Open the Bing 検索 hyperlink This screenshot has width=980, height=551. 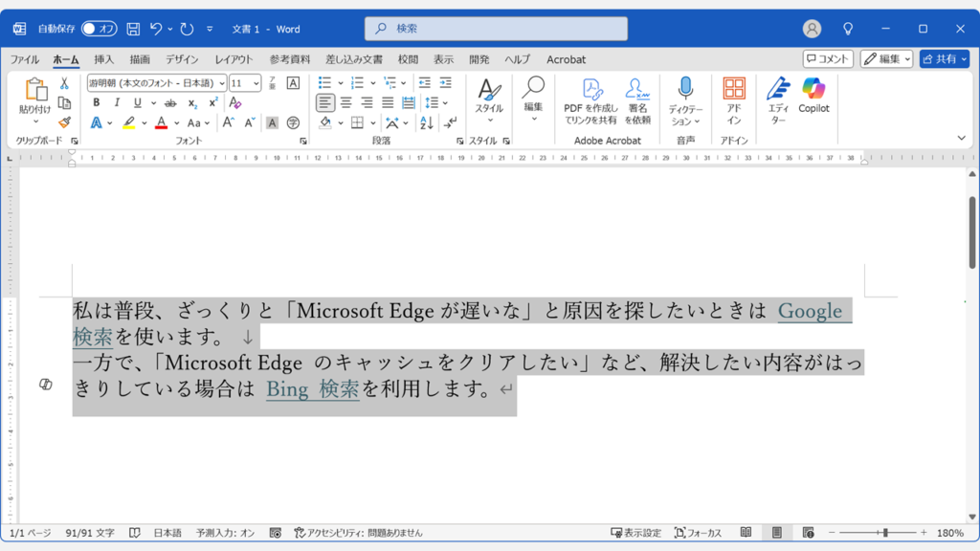(x=313, y=389)
